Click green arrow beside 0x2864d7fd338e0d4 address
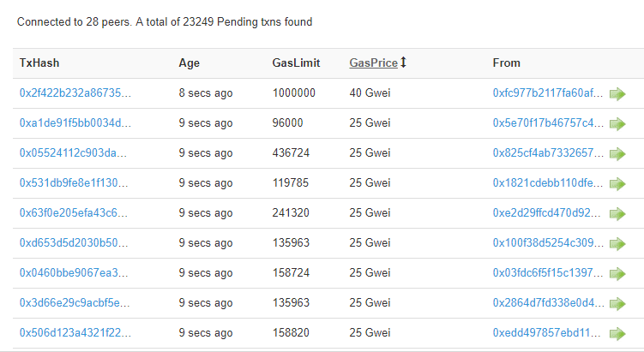This screenshot has width=644, height=352. coord(617,303)
